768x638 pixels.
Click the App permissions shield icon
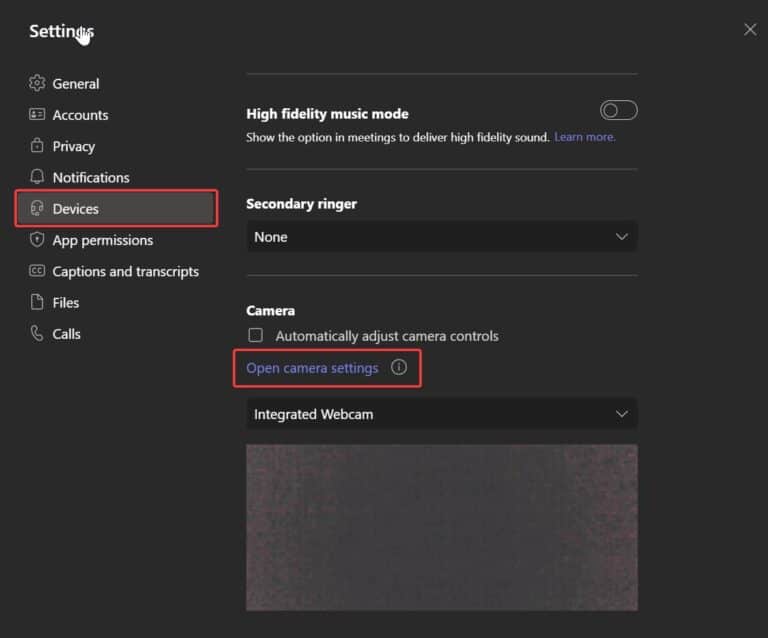pos(37,240)
